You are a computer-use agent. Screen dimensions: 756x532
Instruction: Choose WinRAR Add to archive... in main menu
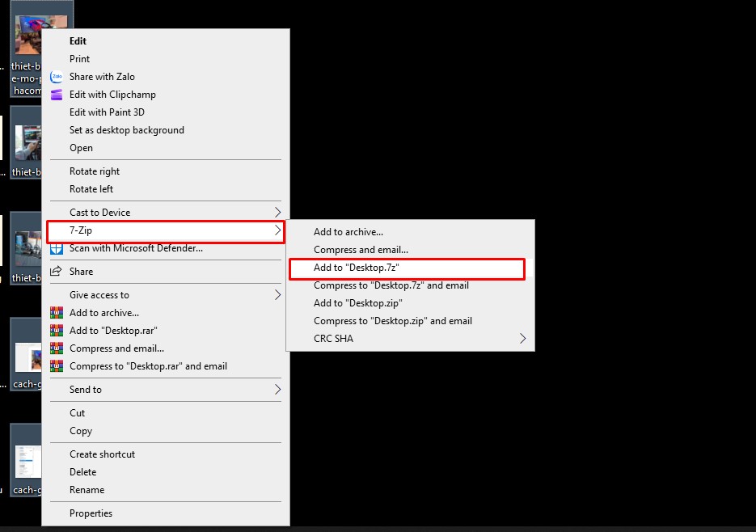pyautogui.click(x=166, y=313)
